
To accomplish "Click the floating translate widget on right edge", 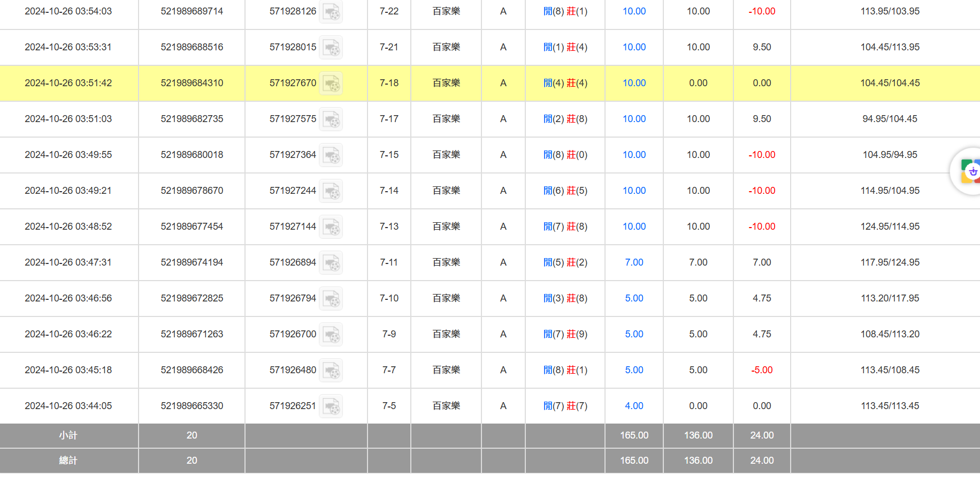I will [x=969, y=171].
